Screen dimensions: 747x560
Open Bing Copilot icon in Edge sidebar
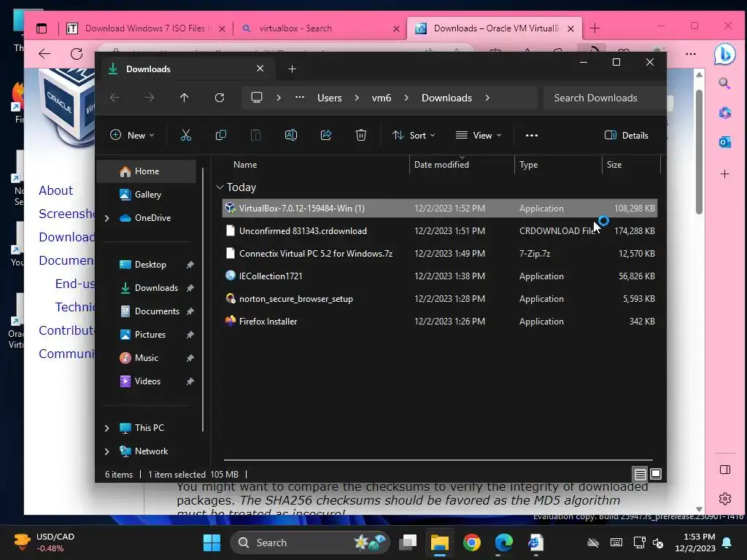point(724,54)
